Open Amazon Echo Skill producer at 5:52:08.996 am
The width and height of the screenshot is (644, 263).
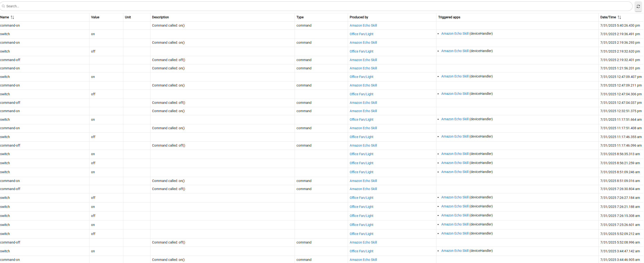tap(363, 243)
